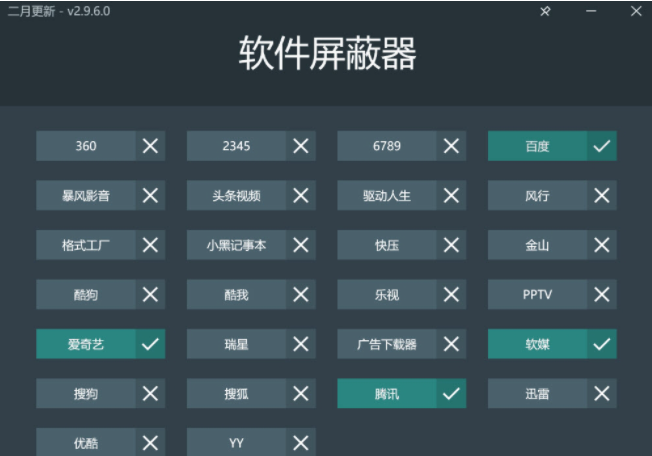Click the pin window icon in title bar
This screenshot has height=456, width=652.
[545, 11]
